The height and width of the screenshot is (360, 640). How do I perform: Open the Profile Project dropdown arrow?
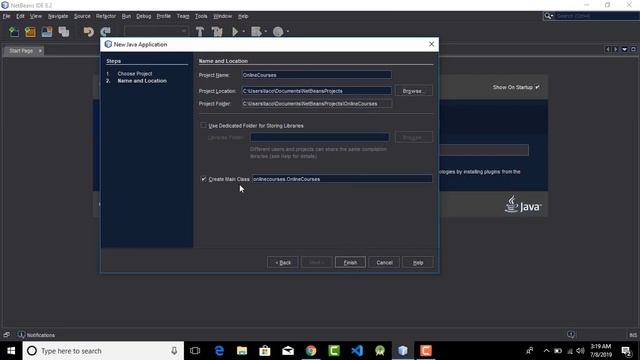click(x=288, y=31)
